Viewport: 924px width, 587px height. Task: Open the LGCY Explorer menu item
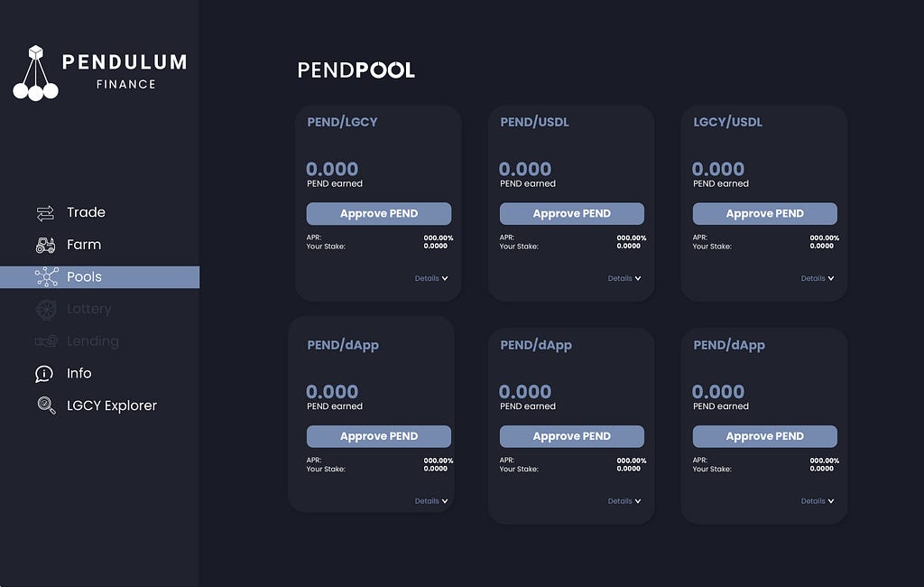[112, 405]
